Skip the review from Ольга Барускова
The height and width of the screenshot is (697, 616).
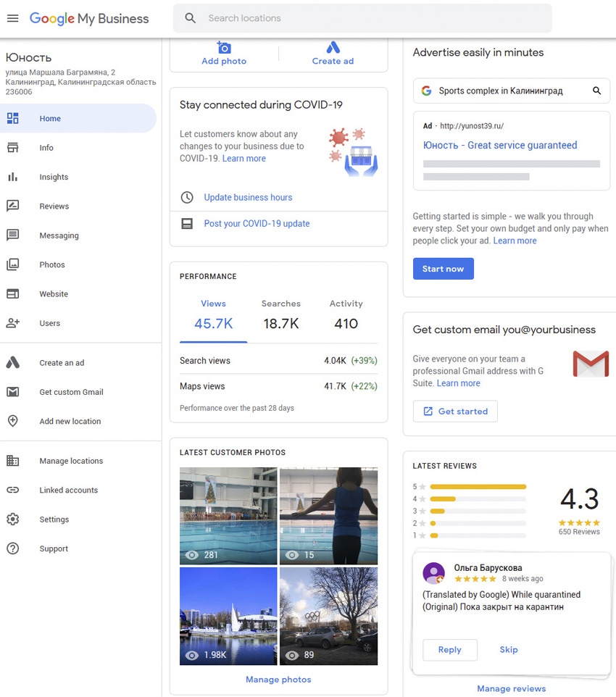(x=508, y=650)
